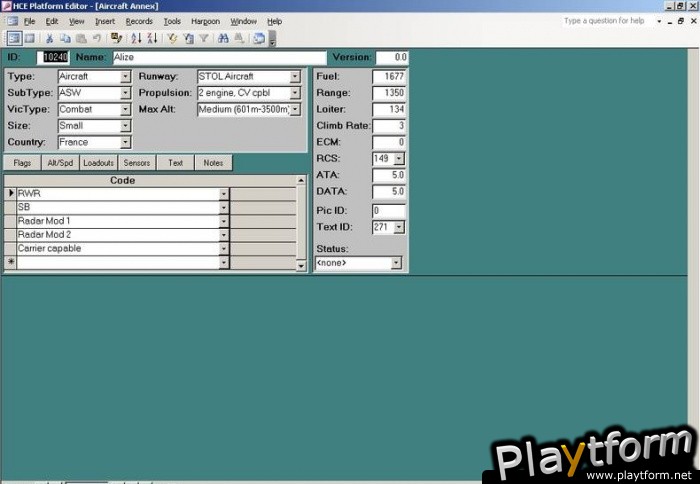Open the Alt/Spd tab
This screenshot has width=700, height=484.
click(x=60, y=163)
